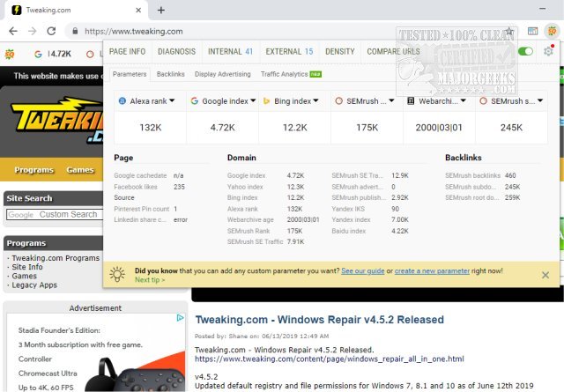564x392 pixels.
Task: Go back with the browser back arrow
Action: [13, 32]
